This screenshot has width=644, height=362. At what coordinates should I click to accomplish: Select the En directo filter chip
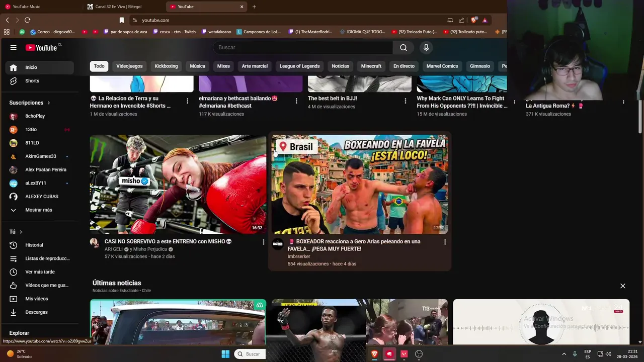(404, 66)
